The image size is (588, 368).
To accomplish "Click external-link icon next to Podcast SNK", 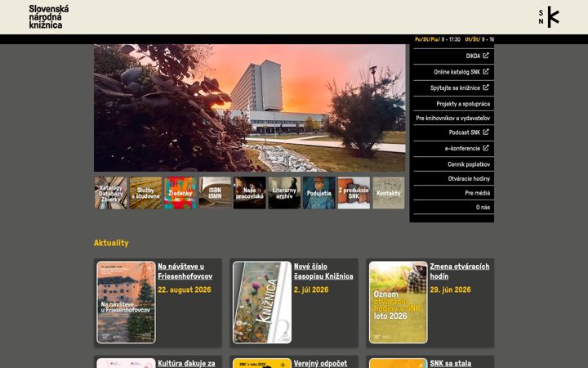I will 486,132.
